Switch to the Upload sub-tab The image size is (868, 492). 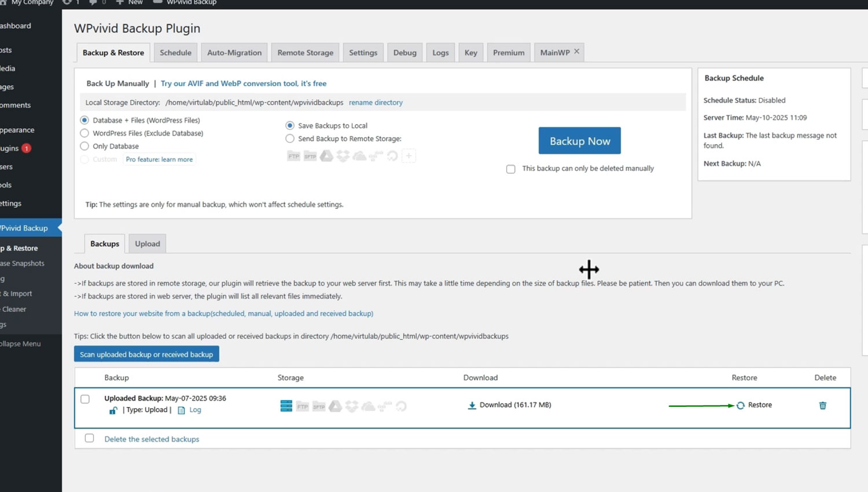(147, 244)
